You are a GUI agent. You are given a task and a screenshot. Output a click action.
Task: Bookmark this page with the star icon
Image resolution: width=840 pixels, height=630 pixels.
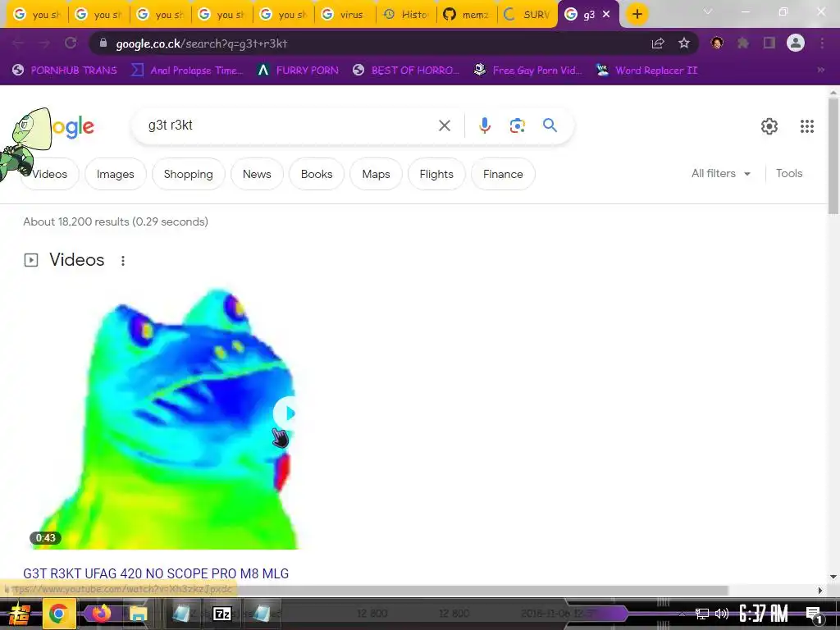pos(684,43)
